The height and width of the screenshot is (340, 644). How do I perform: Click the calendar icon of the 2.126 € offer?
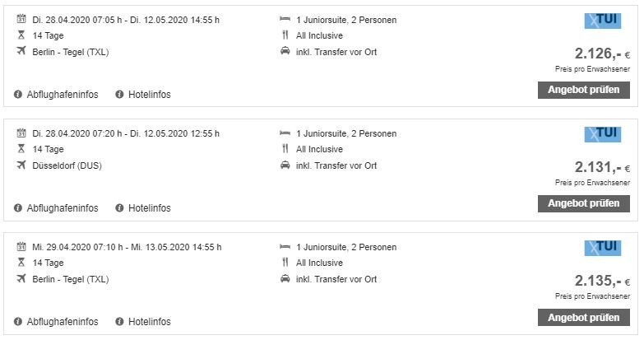pyautogui.click(x=21, y=18)
